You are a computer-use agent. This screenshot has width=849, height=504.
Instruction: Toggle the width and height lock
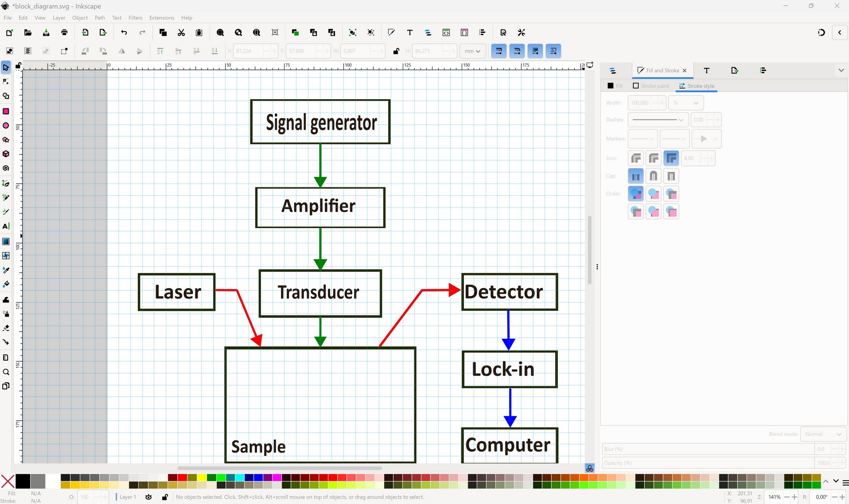pyautogui.click(x=396, y=51)
